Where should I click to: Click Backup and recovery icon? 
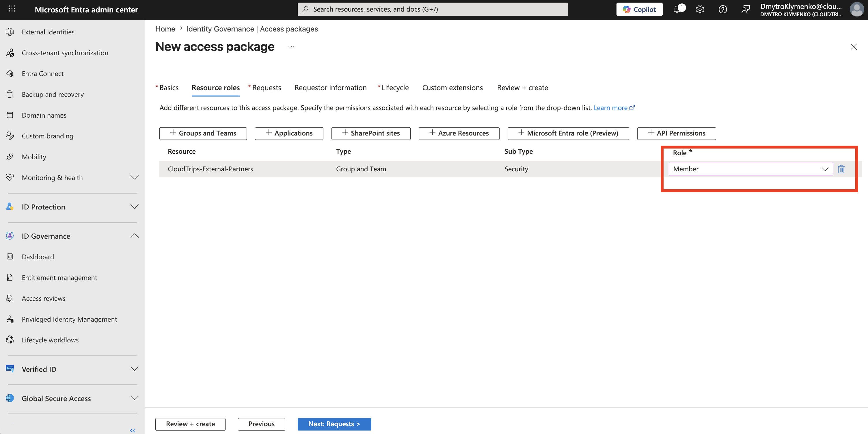10,94
